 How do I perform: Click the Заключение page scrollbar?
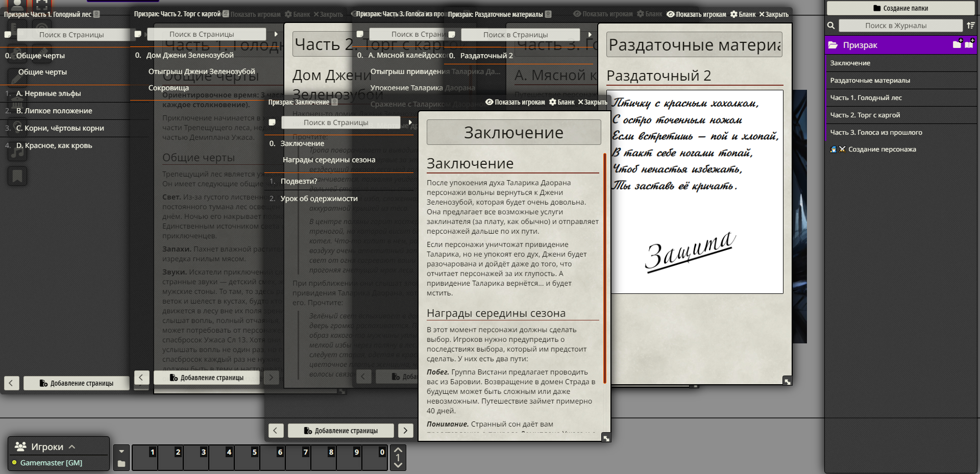[x=605, y=268]
